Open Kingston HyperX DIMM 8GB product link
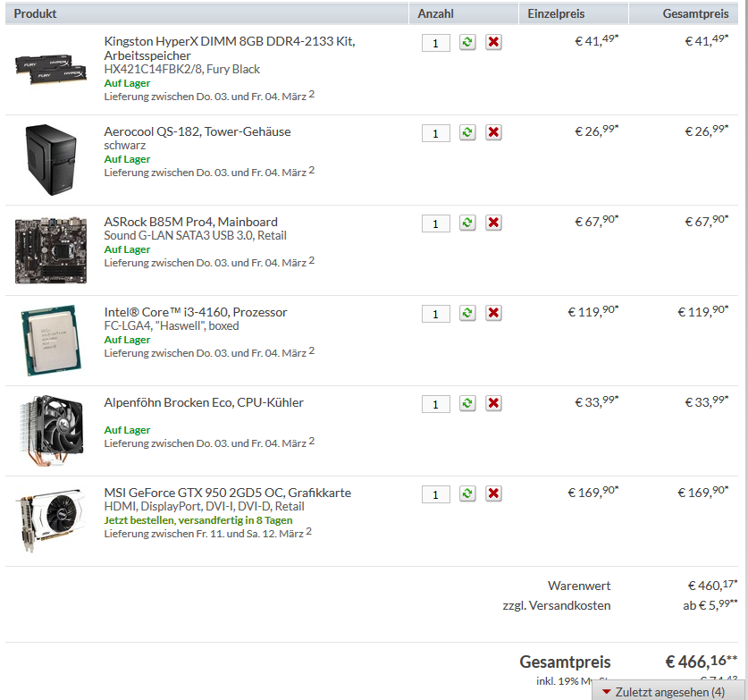748x700 pixels. pyautogui.click(x=230, y=48)
